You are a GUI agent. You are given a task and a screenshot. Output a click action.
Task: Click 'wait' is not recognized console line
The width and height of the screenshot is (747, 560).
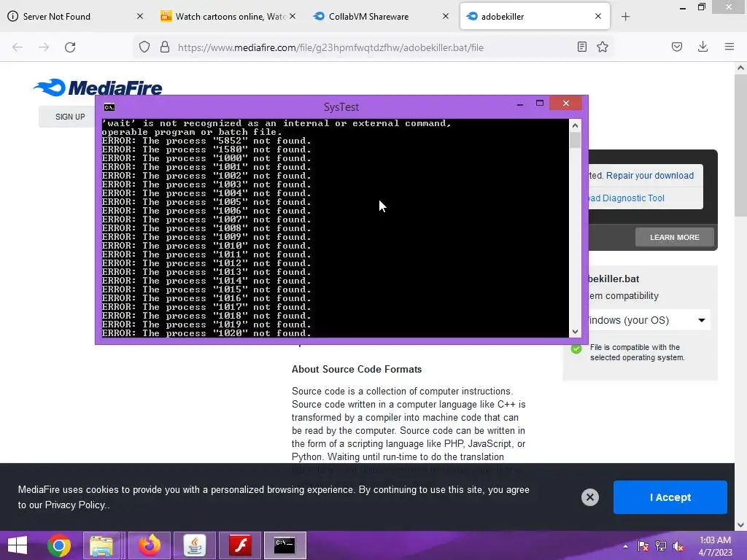(276, 123)
